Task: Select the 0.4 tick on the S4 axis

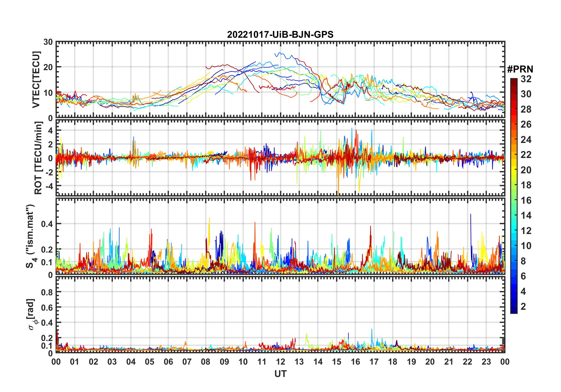Action: [x=47, y=224]
